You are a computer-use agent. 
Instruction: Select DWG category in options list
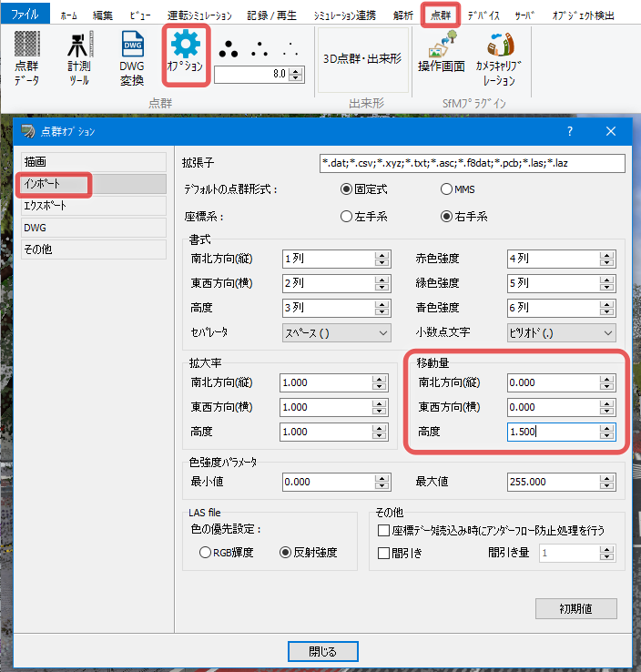(94, 228)
